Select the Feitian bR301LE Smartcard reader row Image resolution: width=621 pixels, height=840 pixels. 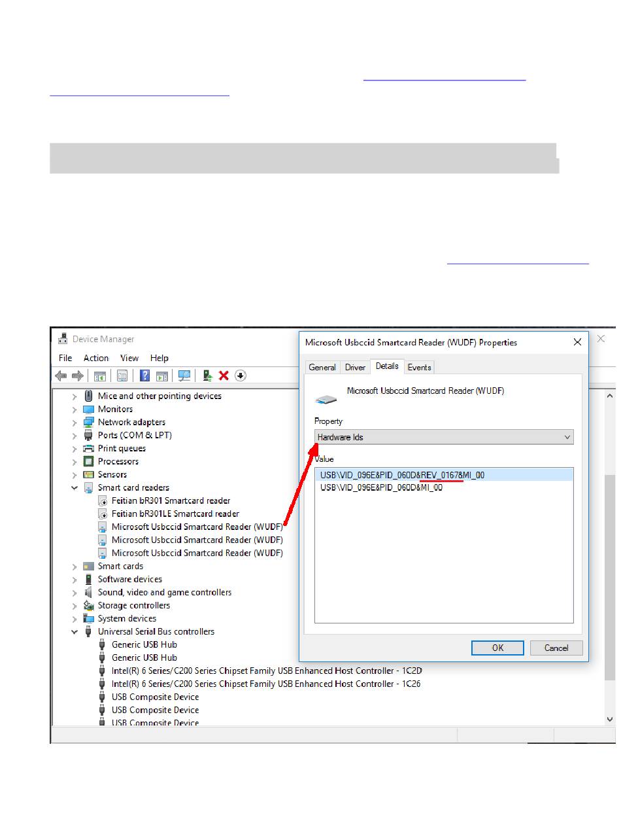(x=169, y=514)
